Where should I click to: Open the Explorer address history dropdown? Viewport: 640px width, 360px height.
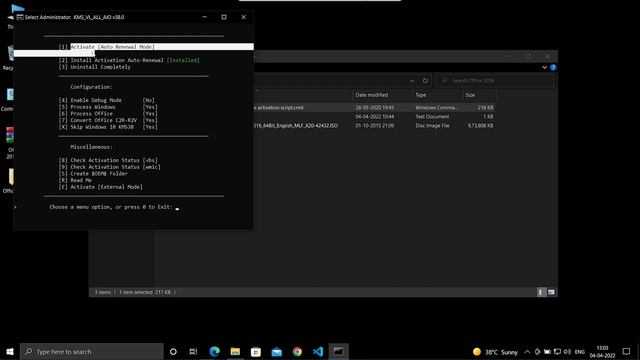coord(412,81)
